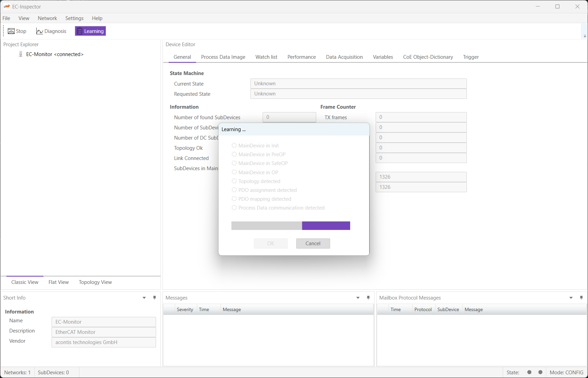The height and width of the screenshot is (378, 588).
Task: Click the Current State field
Action: coord(358,84)
